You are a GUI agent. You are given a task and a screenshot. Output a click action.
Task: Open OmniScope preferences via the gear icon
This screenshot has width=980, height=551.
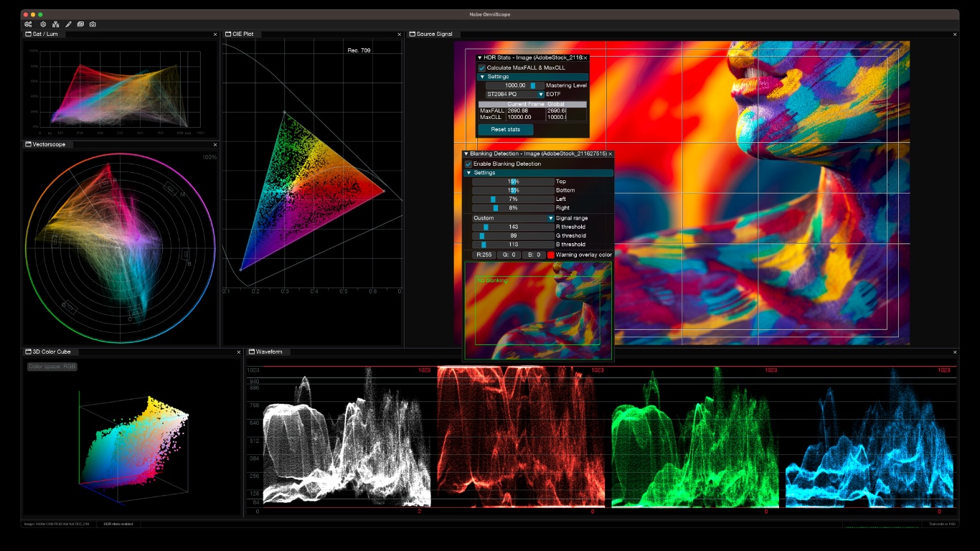click(42, 24)
